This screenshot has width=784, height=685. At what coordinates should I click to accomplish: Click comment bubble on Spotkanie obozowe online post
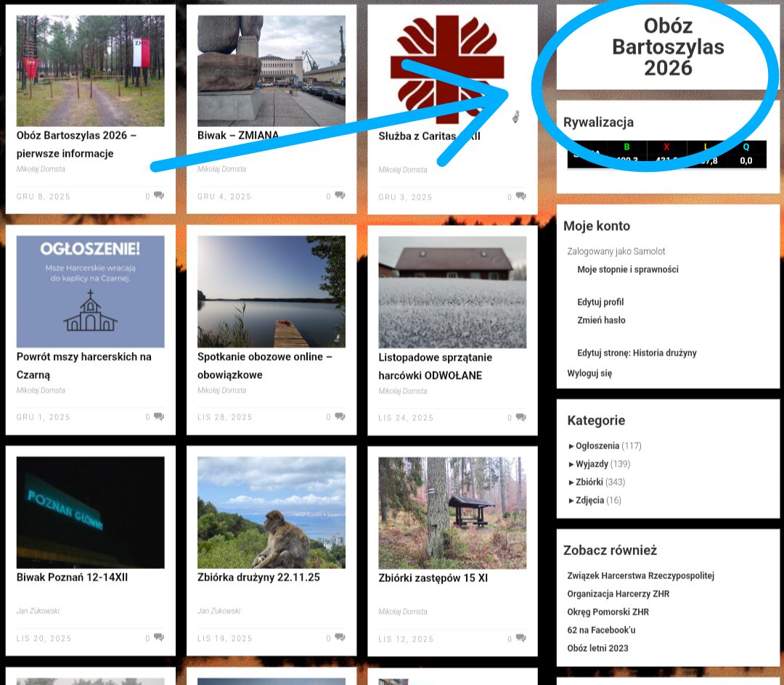(x=340, y=417)
